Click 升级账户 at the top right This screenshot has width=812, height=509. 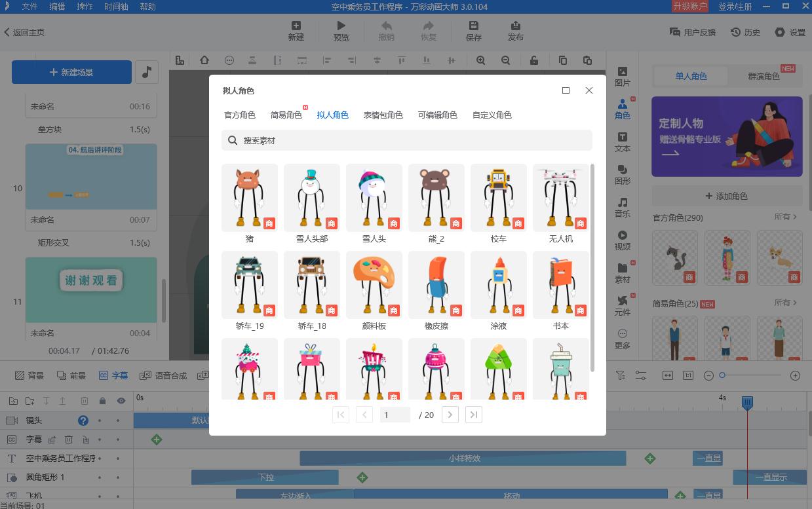(x=689, y=7)
